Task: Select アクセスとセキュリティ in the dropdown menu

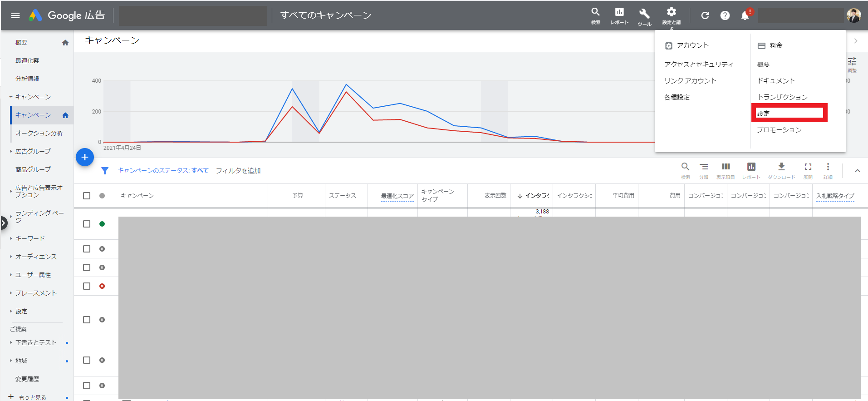Action: pyautogui.click(x=699, y=64)
